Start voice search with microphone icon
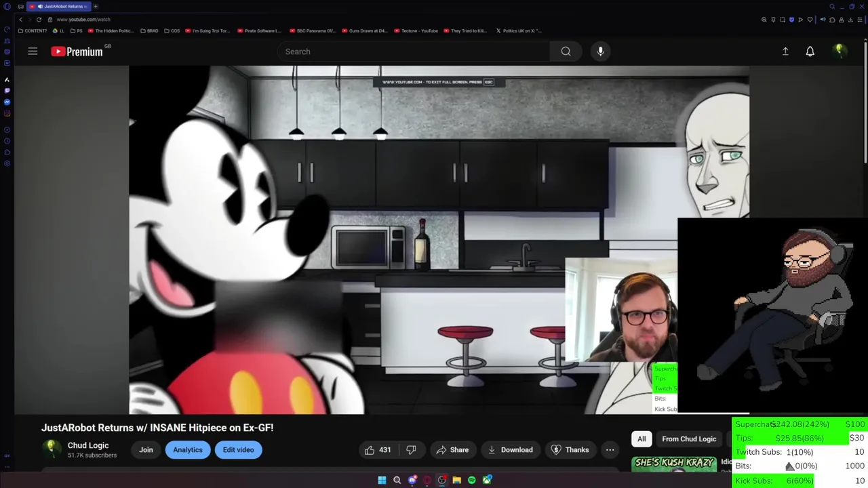 [x=600, y=52]
